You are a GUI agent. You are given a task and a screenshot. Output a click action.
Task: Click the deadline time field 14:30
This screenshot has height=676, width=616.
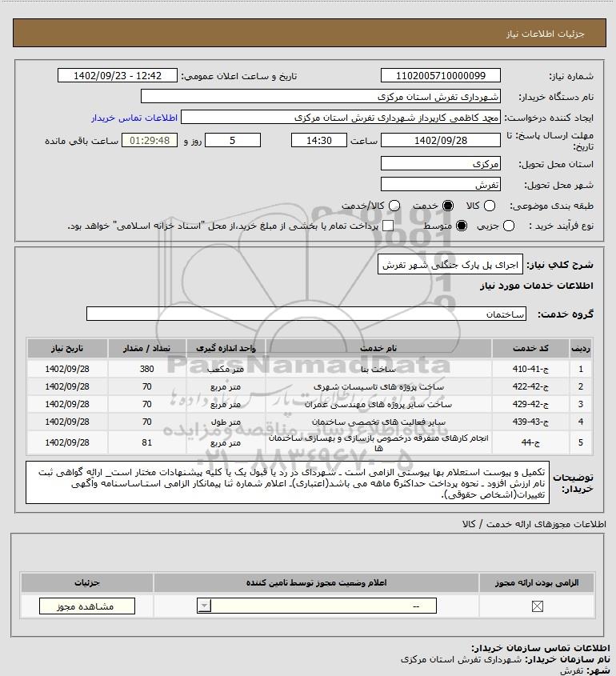319,140
